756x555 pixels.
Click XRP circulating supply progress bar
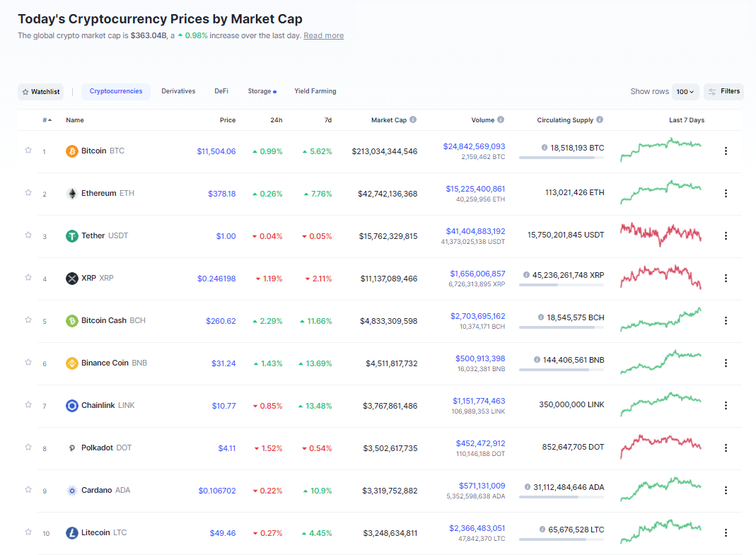pos(562,285)
